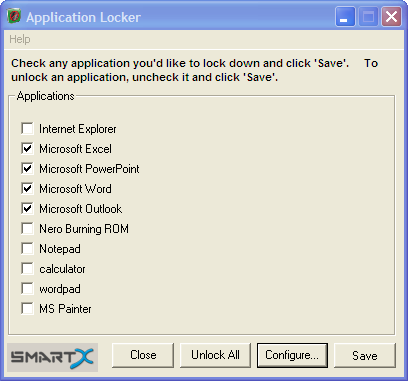Click the Unlock All button
This screenshot has height=381, width=408.
215,355
